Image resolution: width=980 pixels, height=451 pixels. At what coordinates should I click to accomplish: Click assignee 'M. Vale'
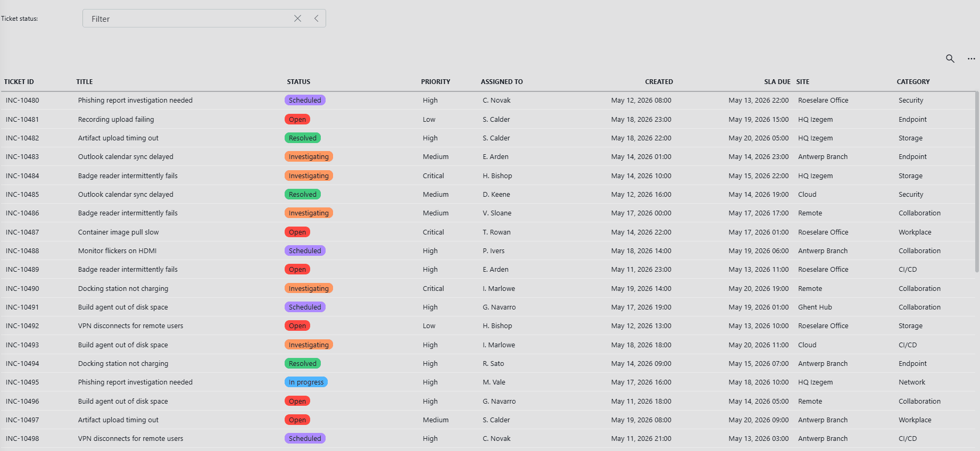click(494, 382)
